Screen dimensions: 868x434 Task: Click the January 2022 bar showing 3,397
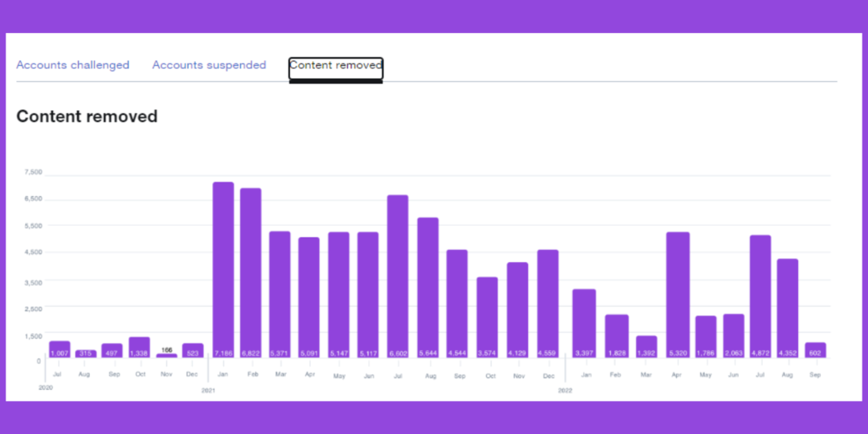tap(584, 323)
